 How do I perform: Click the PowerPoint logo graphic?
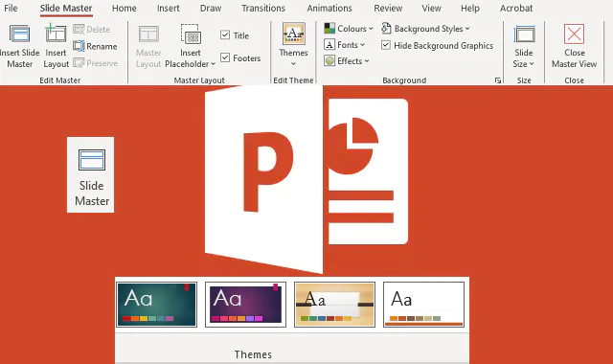pos(306,180)
